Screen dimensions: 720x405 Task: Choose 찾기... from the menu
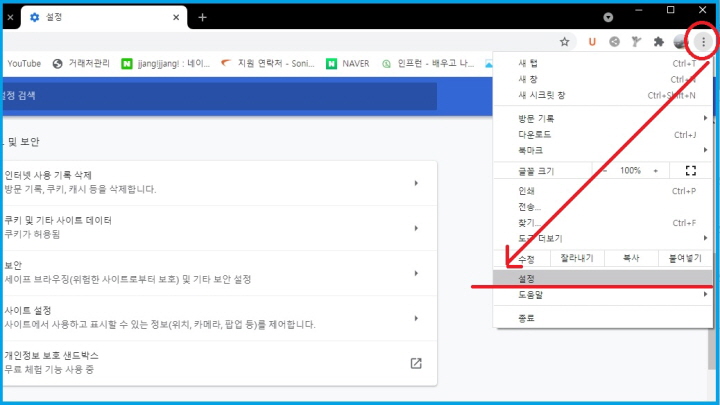pos(603,223)
